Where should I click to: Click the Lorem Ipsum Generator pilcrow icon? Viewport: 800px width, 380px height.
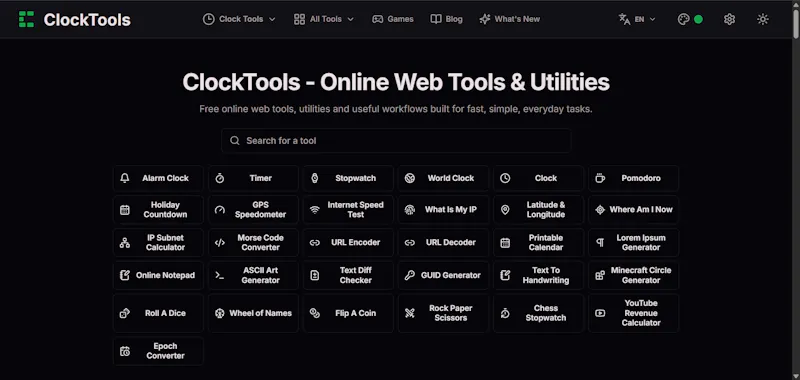[600, 243]
